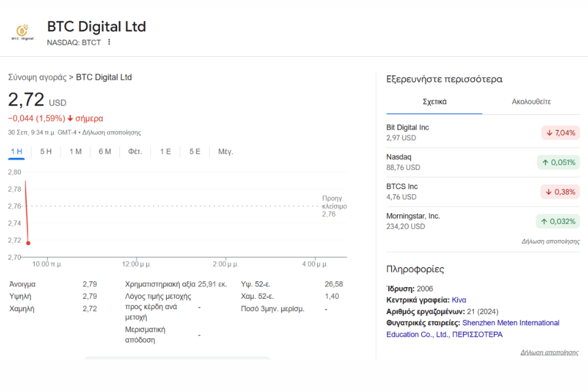588x392 pixels.
Task: Select the 5 Η time range tab
Action: coord(46,152)
